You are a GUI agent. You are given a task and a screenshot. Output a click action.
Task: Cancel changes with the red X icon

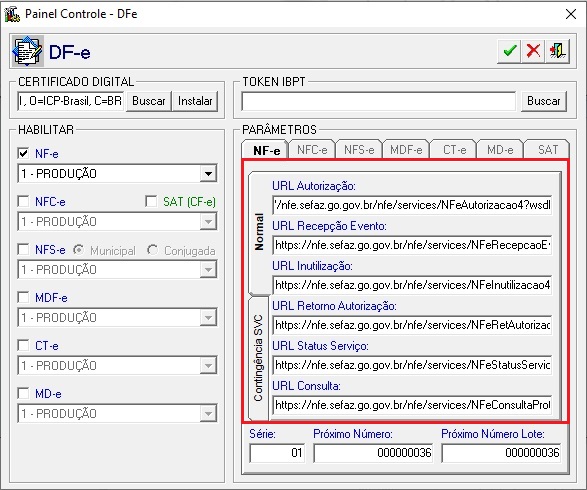click(533, 51)
